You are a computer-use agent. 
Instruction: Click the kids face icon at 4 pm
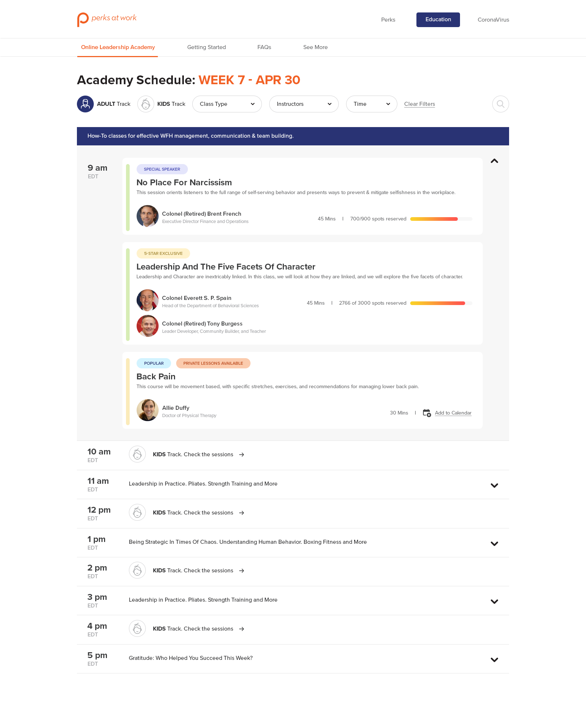[137, 629]
